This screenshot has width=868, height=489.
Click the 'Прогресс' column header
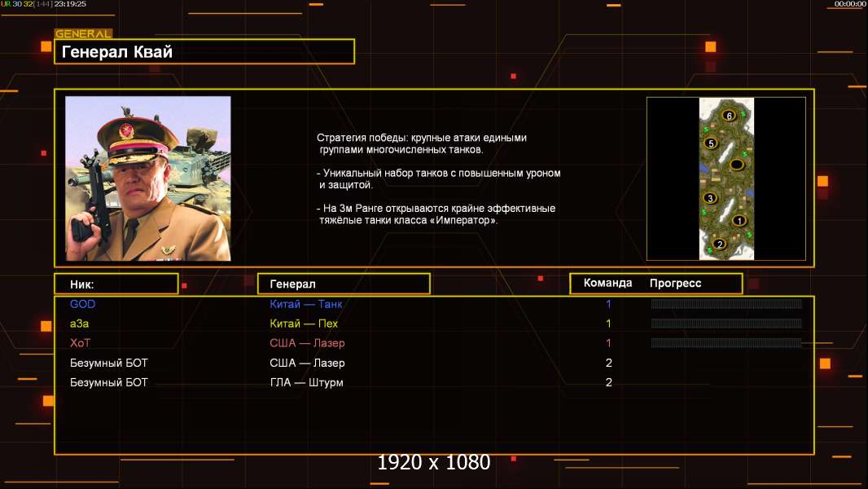pyautogui.click(x=675, y=283)
